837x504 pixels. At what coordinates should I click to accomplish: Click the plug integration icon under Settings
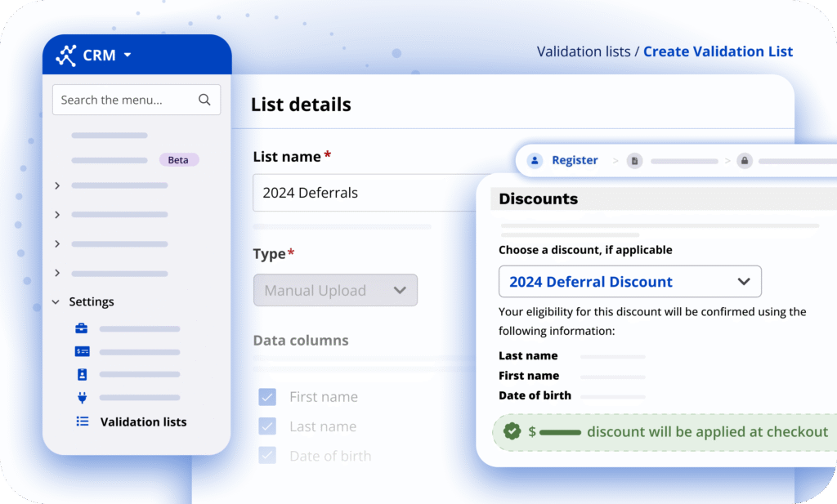(82, 398)
